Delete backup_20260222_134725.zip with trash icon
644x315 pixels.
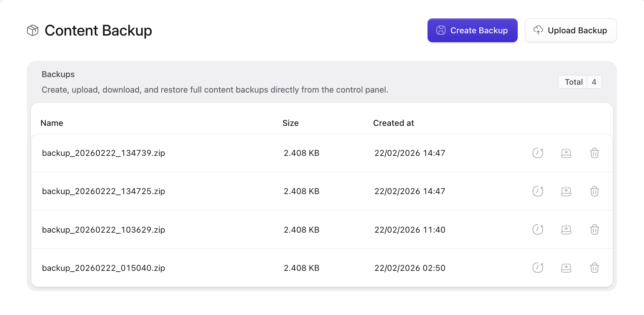point(595,191)
